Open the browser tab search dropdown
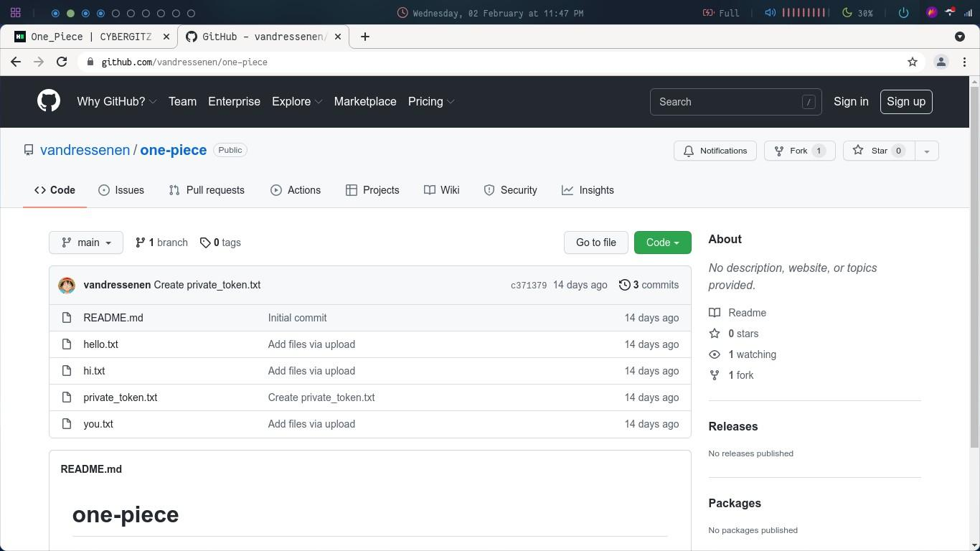This screenshot has height=551, width=980. coord(960,37)
